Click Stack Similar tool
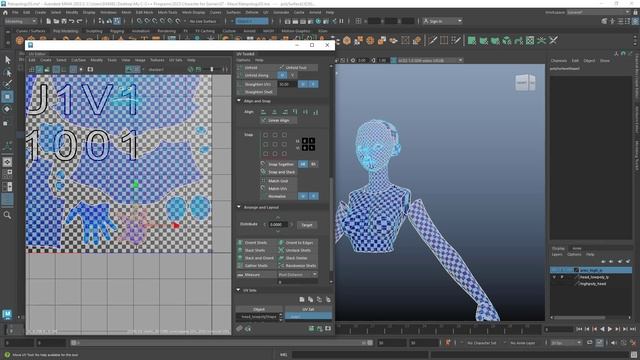 297,258
